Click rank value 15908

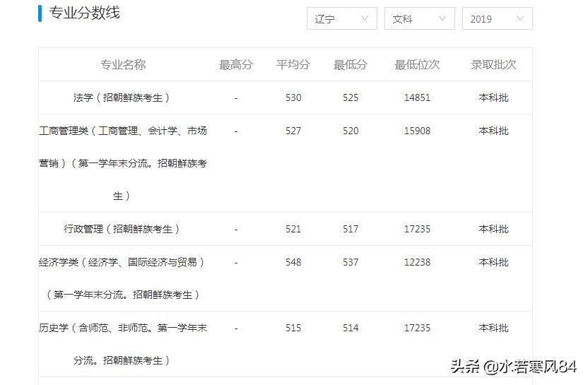point(417,131)
